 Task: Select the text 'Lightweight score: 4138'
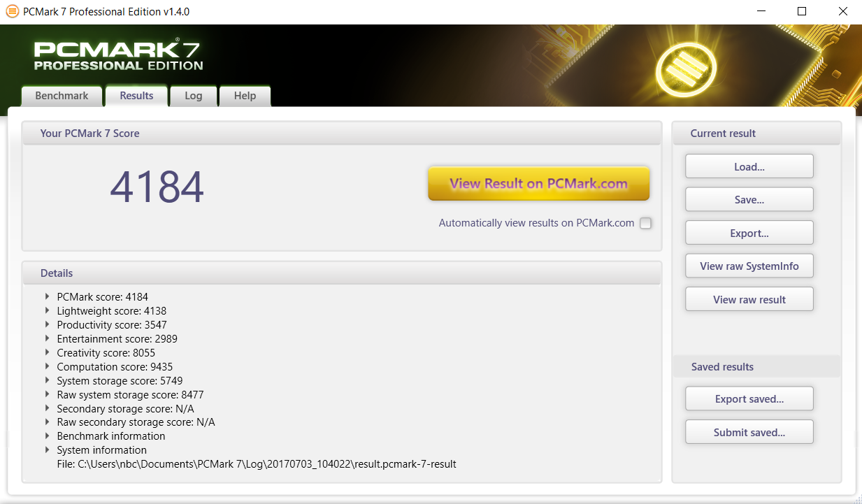[112, 311]
